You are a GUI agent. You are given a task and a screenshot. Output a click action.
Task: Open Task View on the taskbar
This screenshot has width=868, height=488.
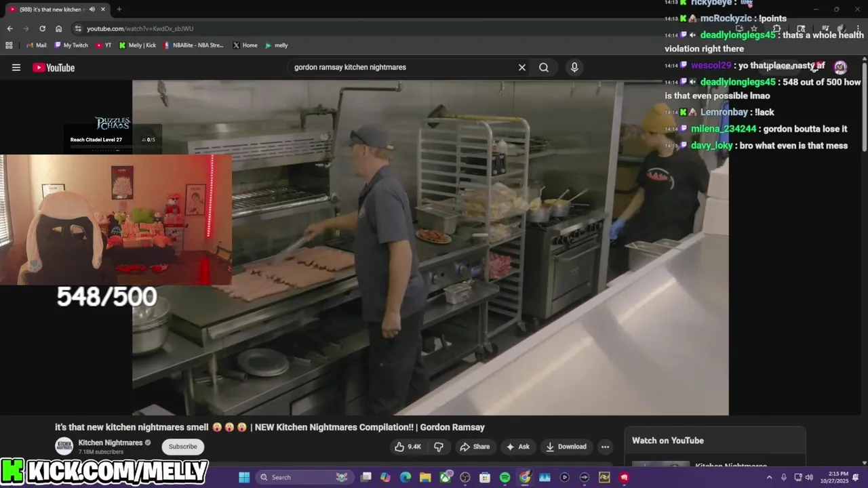click(366, 477)
